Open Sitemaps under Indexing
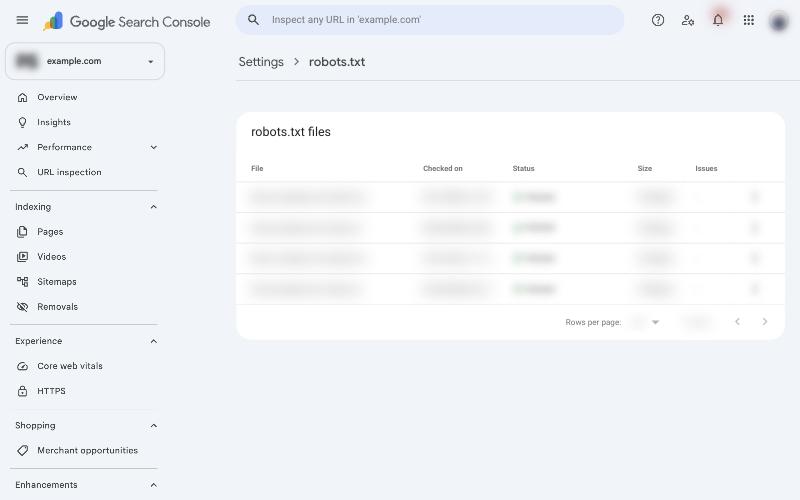Screen dimensions: 800x500 point(57,282)
